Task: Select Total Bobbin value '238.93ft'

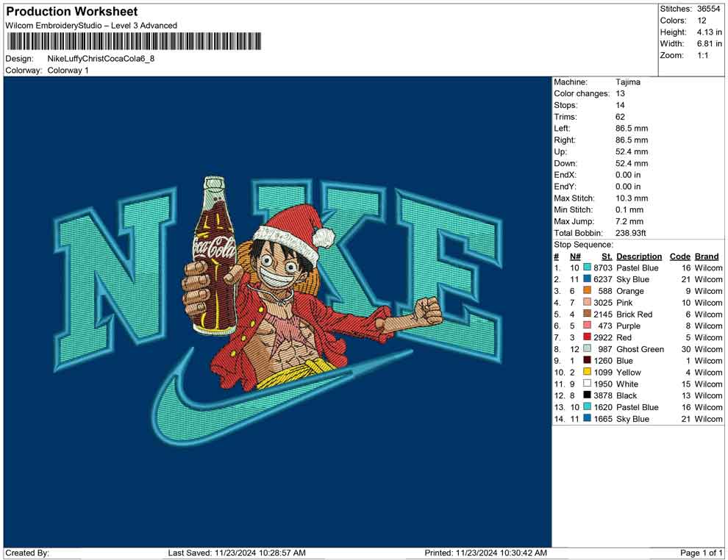Action: click(x=630, y=233)
